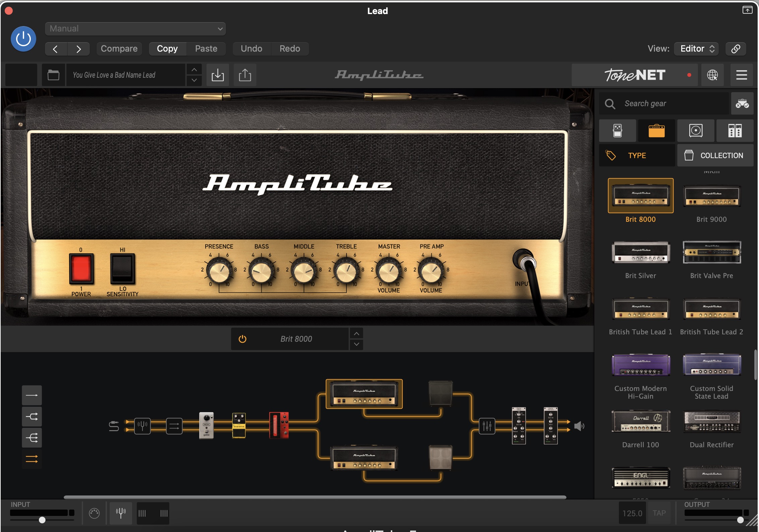Select the Darrell 100 amp
759x532 pixels.
(x=641, y=421)
